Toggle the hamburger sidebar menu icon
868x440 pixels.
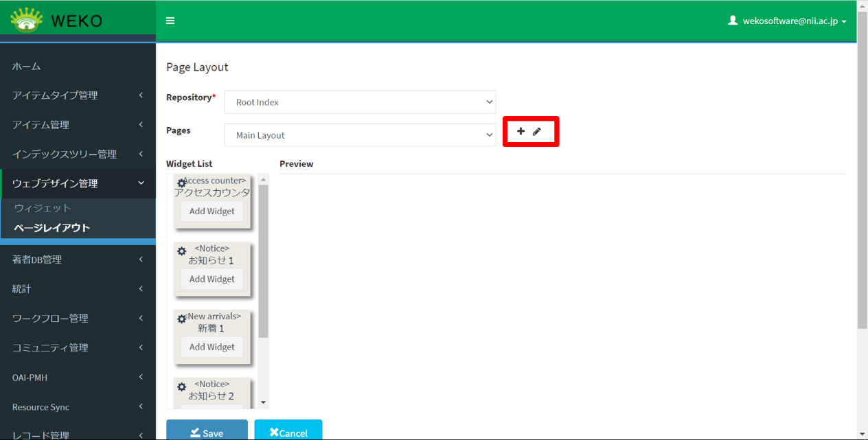pos(170,21)
